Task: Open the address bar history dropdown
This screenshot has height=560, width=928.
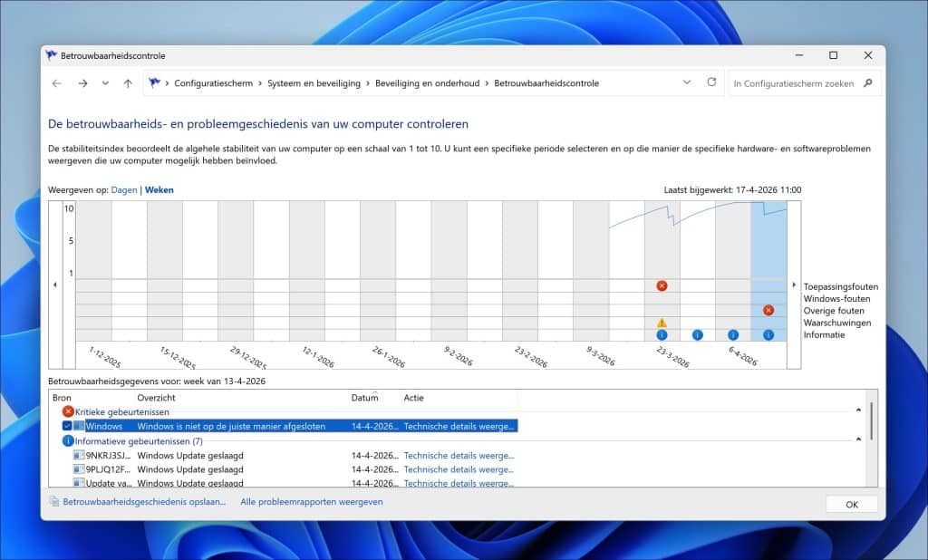Action: [686, 82]
